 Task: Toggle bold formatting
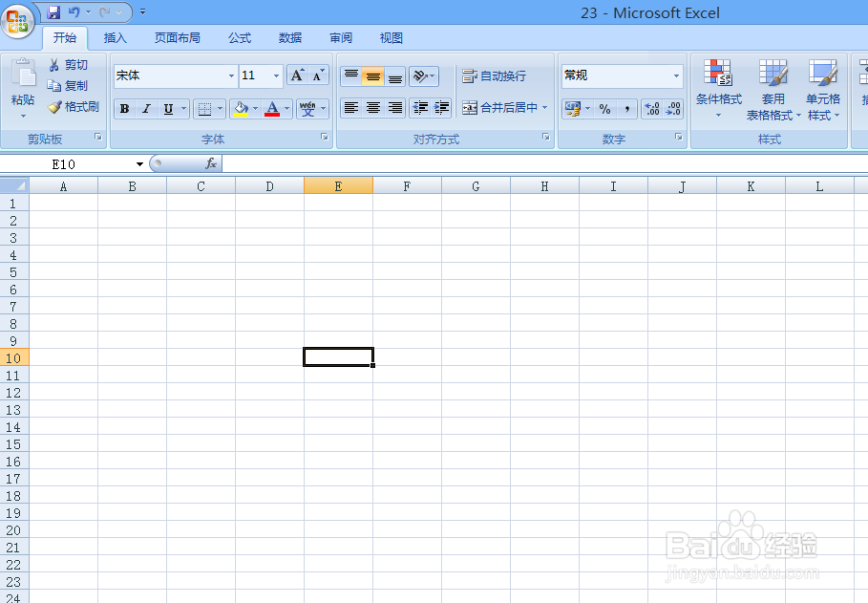click(124, 109)
